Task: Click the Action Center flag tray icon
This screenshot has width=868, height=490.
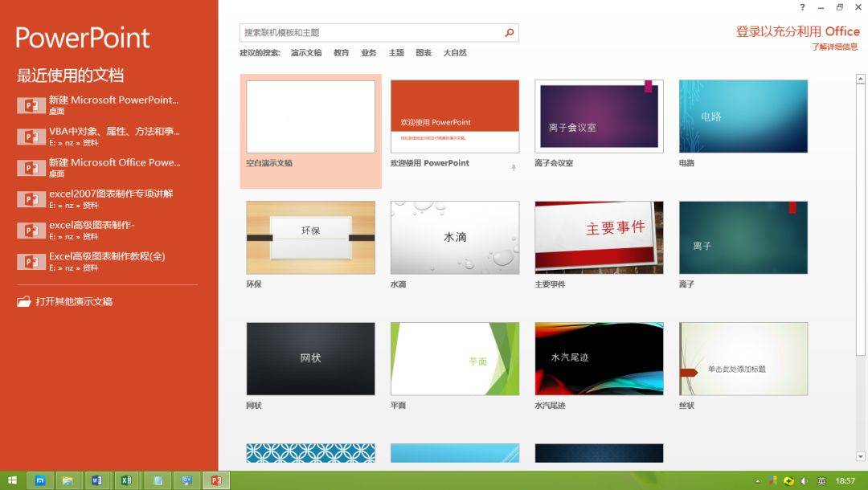Action: (x=772, y=481)
